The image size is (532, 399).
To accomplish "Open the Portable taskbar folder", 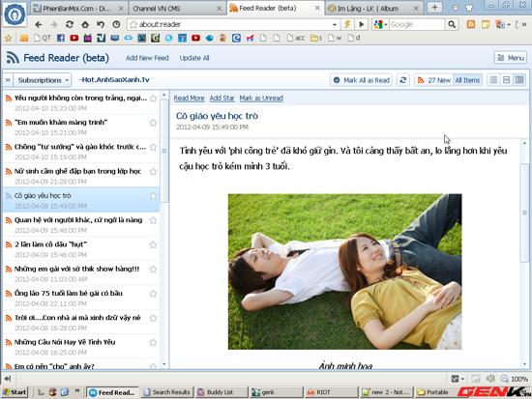I will click(435, 392).
